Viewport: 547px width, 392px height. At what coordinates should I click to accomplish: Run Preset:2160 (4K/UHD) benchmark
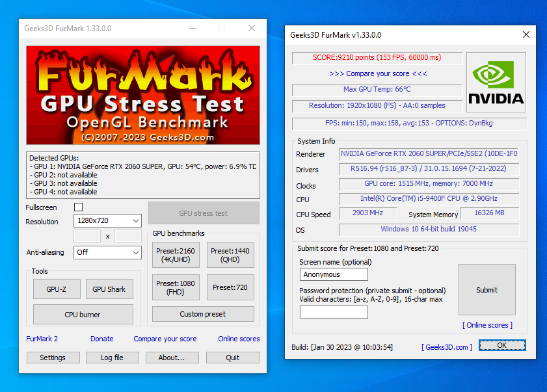click(x=176, y=255)
